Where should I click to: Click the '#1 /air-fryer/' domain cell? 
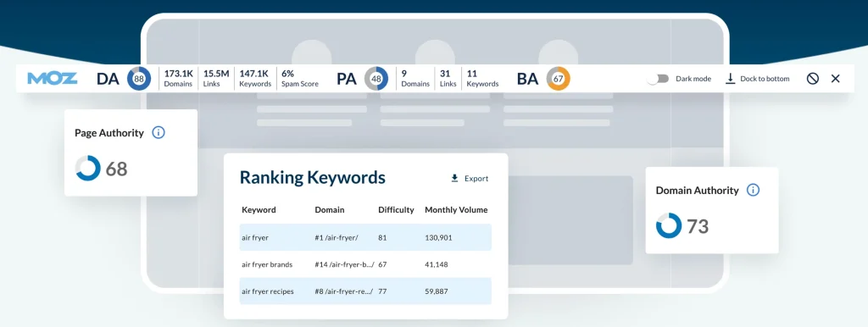(337, 237)
